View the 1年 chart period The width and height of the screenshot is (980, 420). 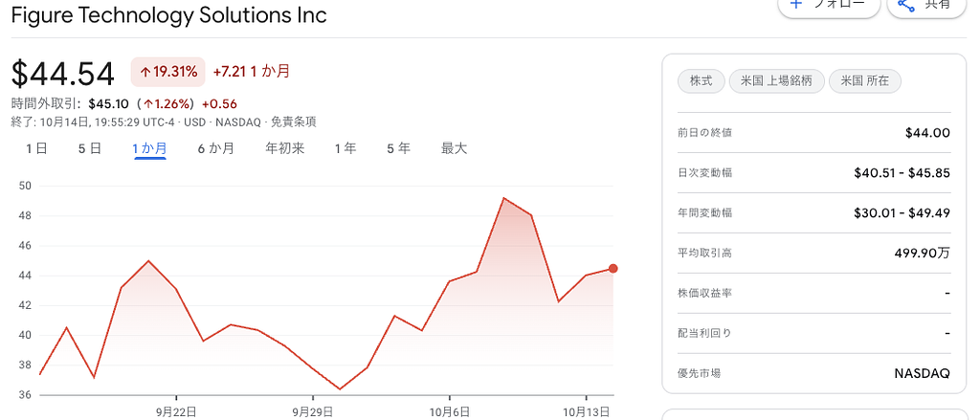[345, 148]
